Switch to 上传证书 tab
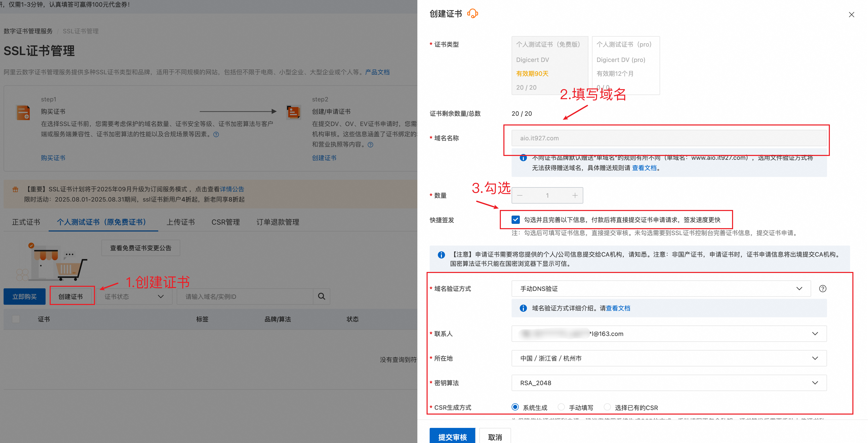The height and width of the screenshot is (443, 868). click(x=181, y=222)
